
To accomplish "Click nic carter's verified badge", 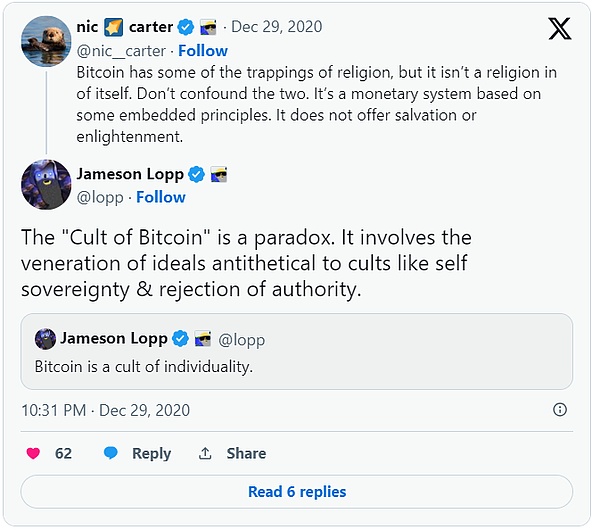I will [x=186, y=27].
